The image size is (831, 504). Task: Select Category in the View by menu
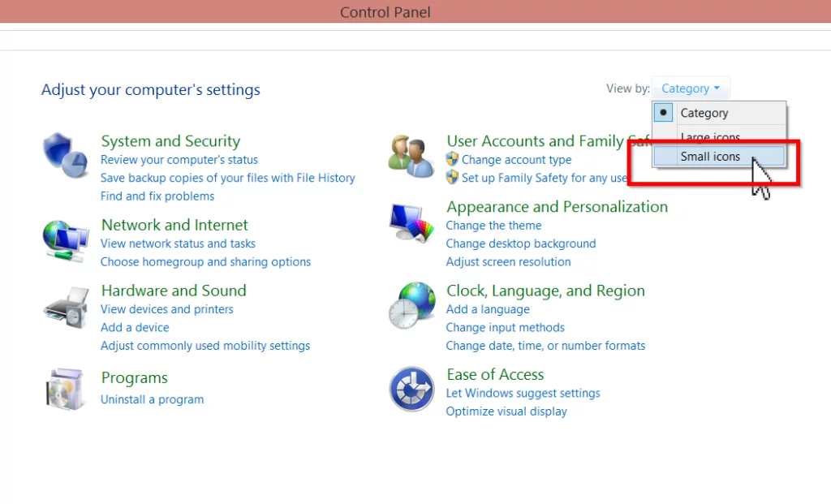pyautogui.click(x=719, y=113)
